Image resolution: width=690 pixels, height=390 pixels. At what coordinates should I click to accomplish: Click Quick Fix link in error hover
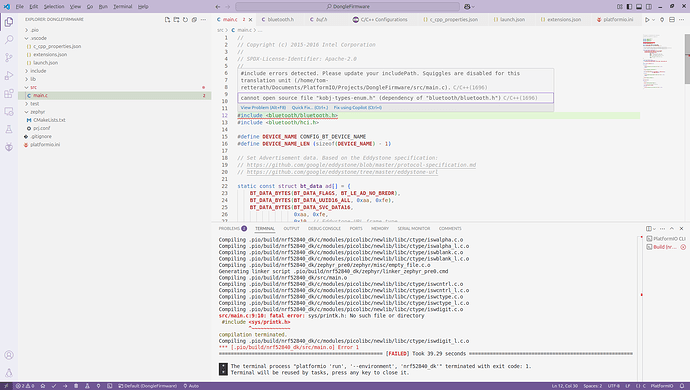click(x=309, y=107)
